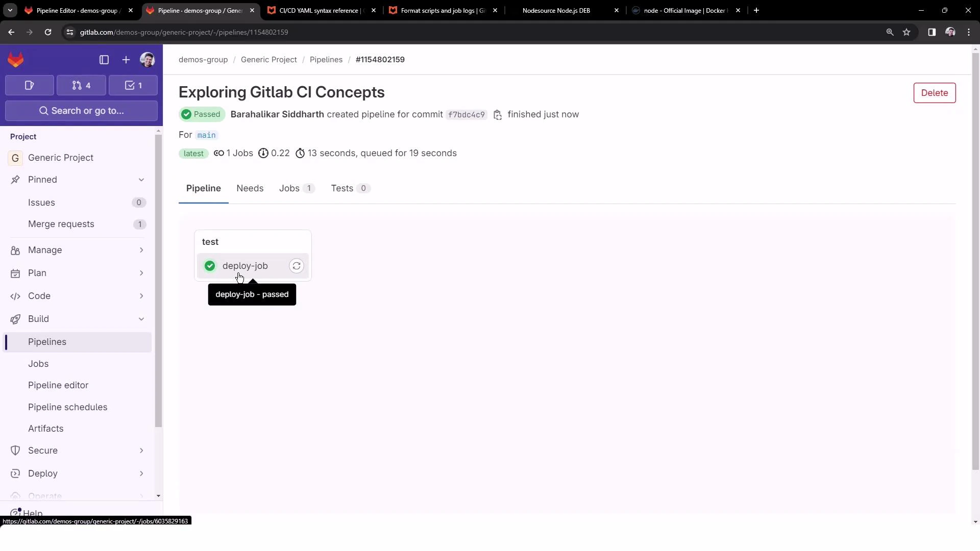Open the user avatar menu

[148, 60]
